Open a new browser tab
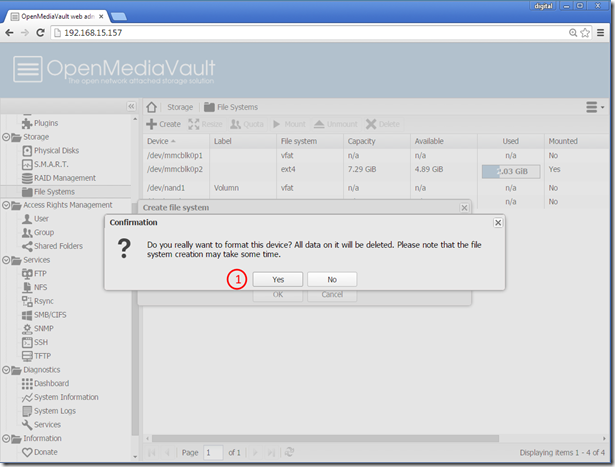 click(119, 16)
